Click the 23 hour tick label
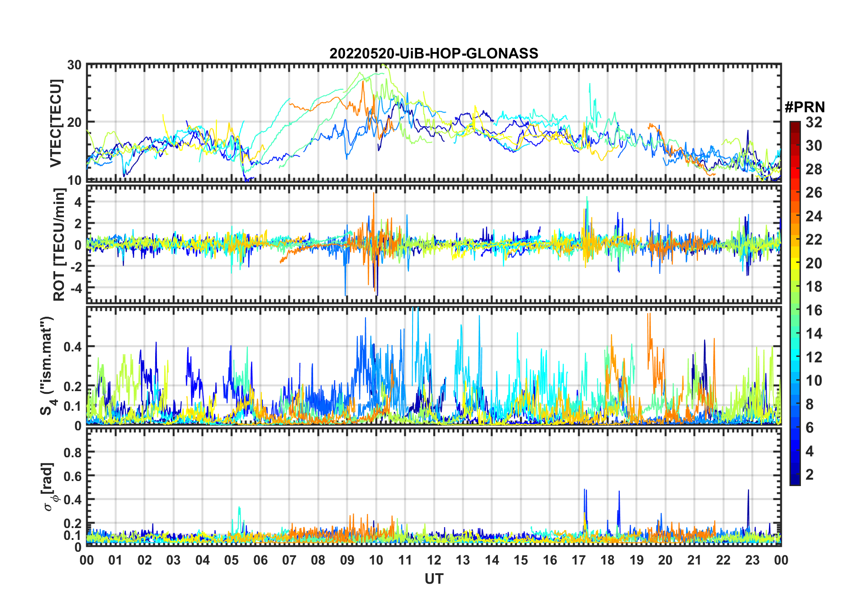Viewport: 868px width, 607px height. 752,560
